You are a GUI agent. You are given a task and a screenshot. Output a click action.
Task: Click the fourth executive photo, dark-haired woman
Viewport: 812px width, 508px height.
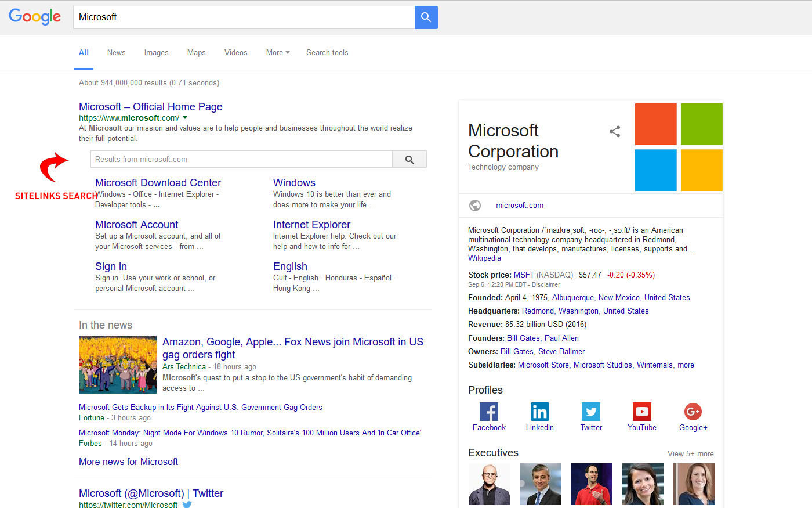pyautogui.click(x=643, y=484)
